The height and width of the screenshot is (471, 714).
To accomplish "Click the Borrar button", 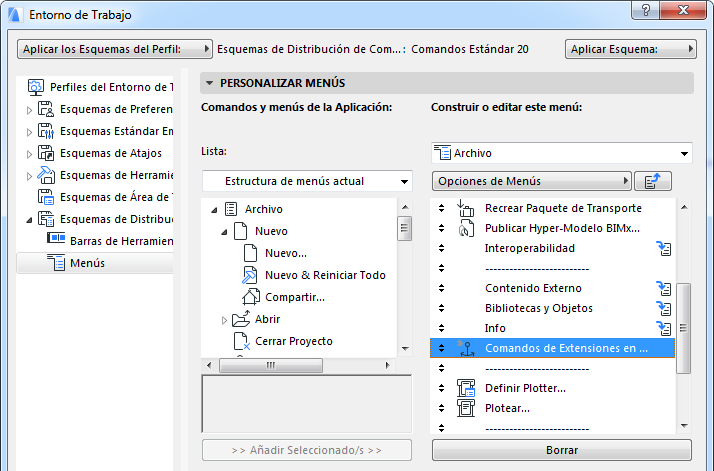I will 561,450.
